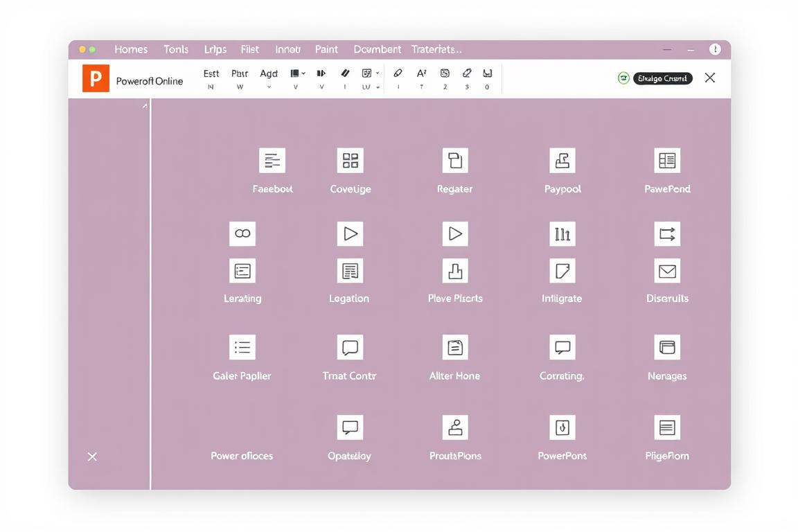This screenshot has width=798, height=532.
Task: Open the Tmat Contr speech bubble icon
Action: pos(350,347)
